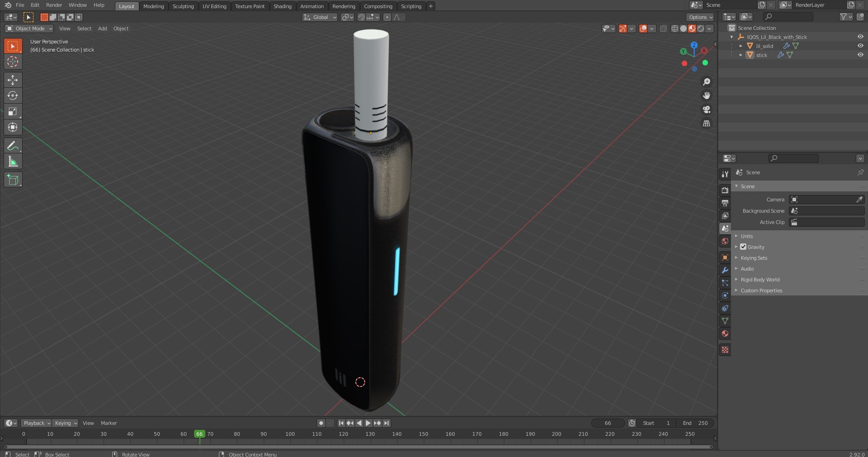Hide the lil_solid object in outliner

tap(860, 46)
